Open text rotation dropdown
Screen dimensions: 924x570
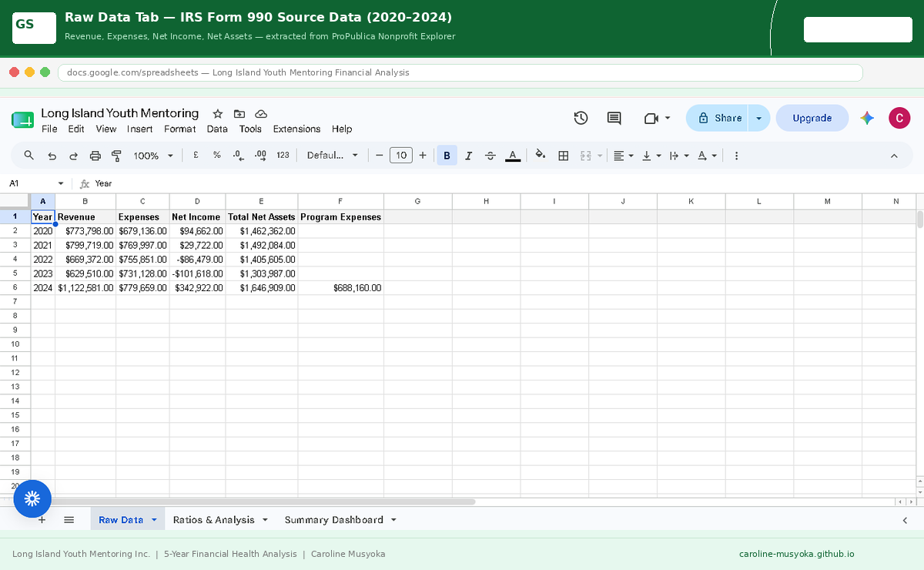(707, 156)
